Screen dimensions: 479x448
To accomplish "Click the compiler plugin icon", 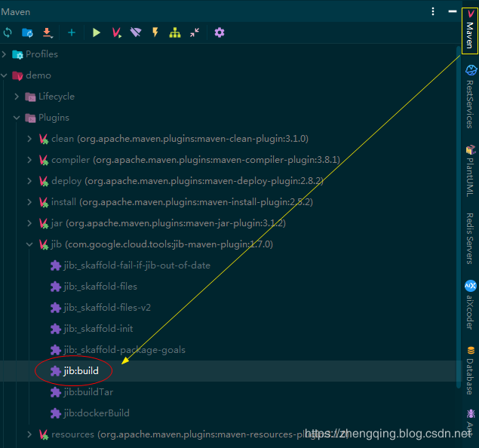I will click(44, 160).
